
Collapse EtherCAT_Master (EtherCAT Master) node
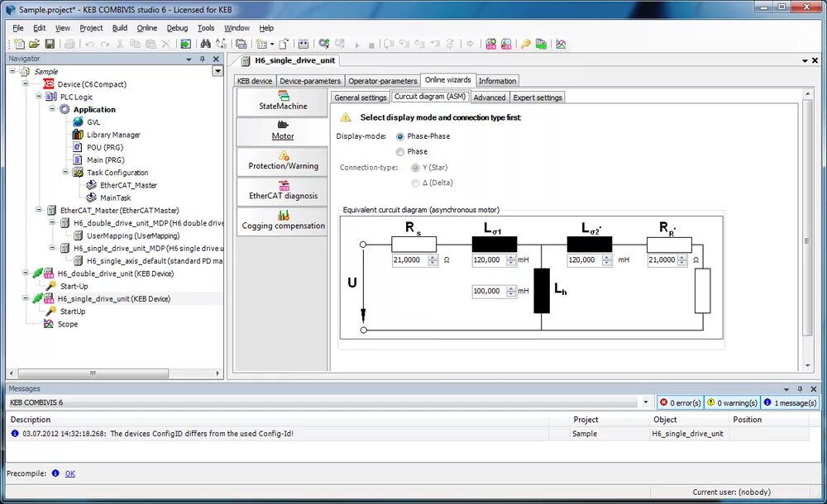coord(39,210)
